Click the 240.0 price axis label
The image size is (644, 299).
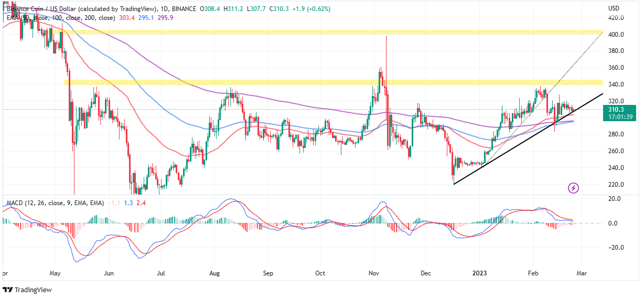pyautogui.click(x=616, y=168)
